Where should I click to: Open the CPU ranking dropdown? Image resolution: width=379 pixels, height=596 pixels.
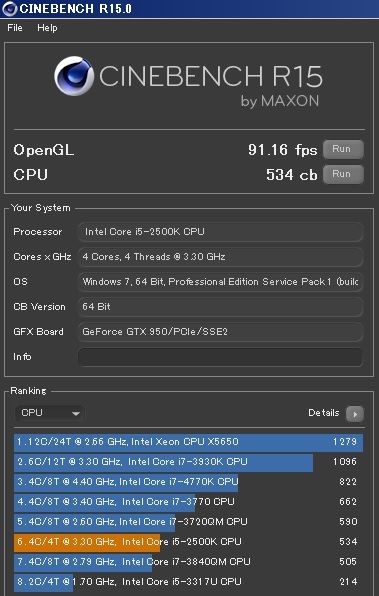click(50, 413)
